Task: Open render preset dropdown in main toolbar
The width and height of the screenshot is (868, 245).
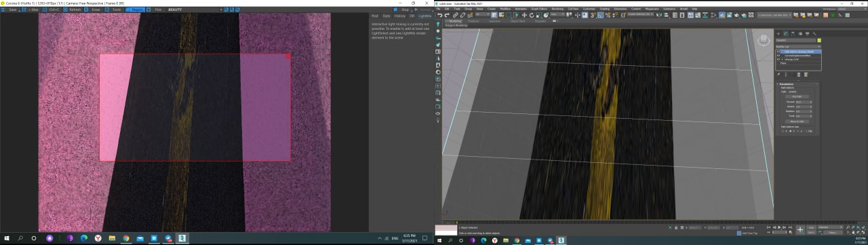Action: click(x=774, y=15)
